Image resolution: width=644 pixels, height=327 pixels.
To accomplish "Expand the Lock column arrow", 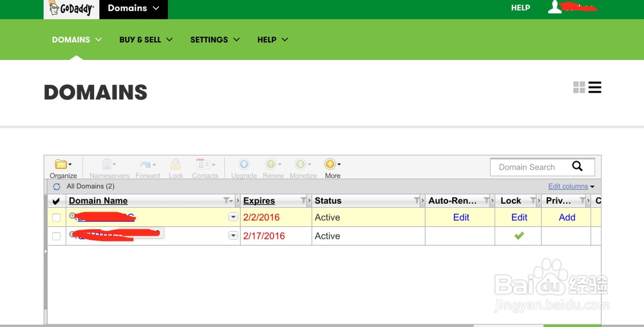I will [x=539, y=201].
